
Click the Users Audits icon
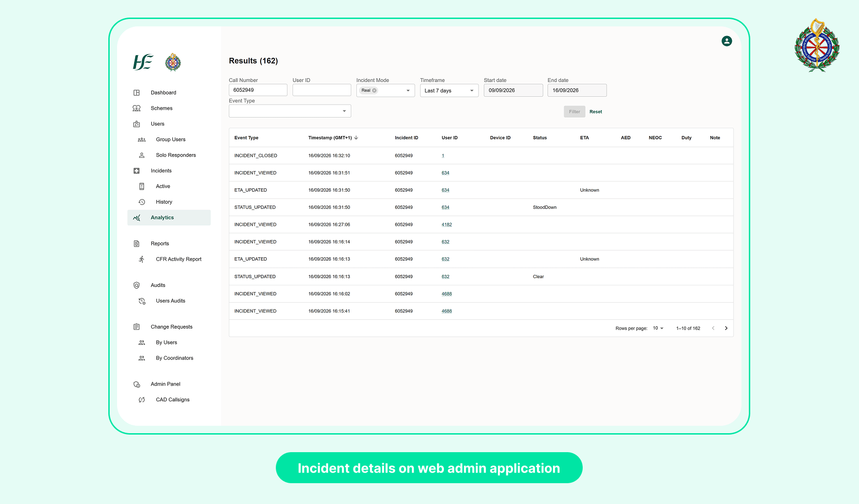point(142,301)
